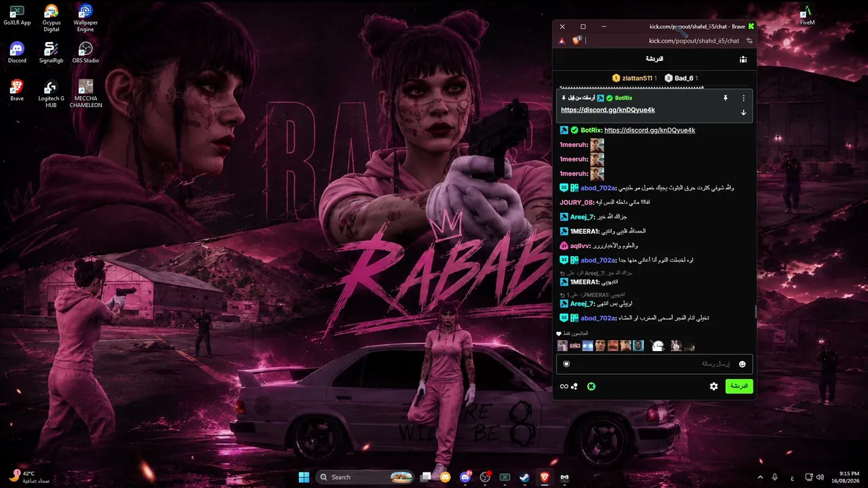Image resolution: width=868 pixels, height=488 pixels.
Task: Open the Ocypus Digital desktop shortcut
Action: coord(51,18)
